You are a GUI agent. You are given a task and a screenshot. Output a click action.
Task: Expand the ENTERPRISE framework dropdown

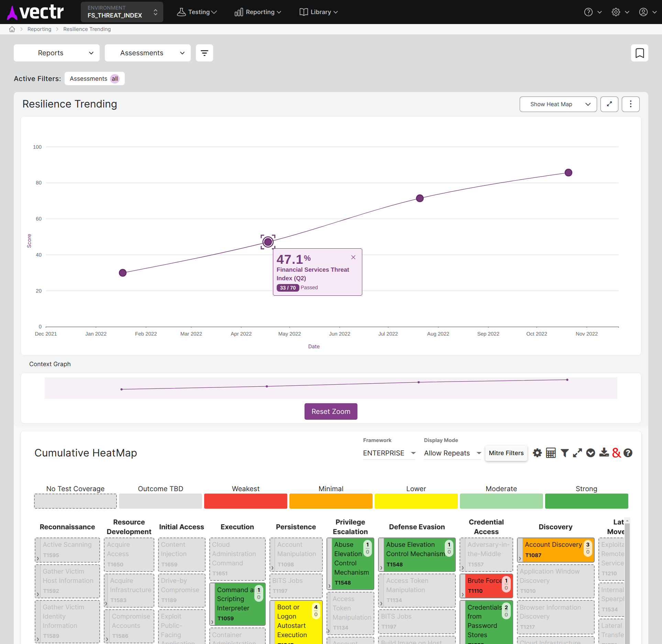click(x=389, y=453)
